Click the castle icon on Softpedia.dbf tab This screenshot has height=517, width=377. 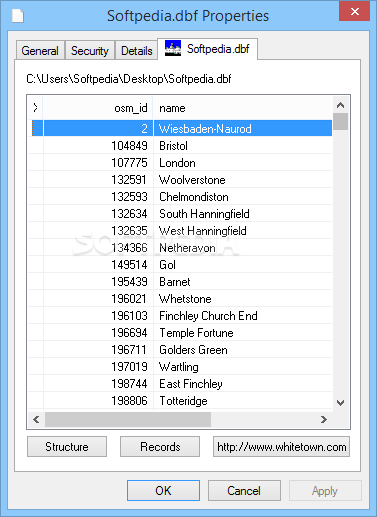[x=173, y=49]
